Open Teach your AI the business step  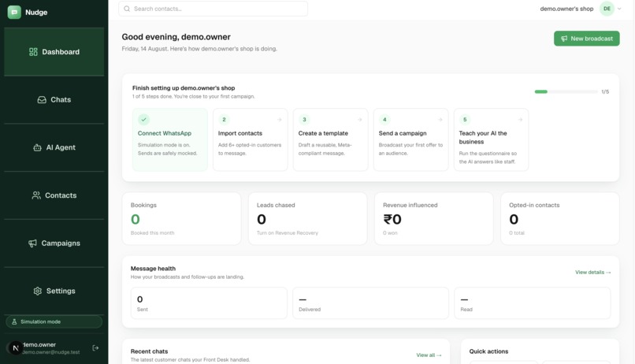click(x=492, y=139)
